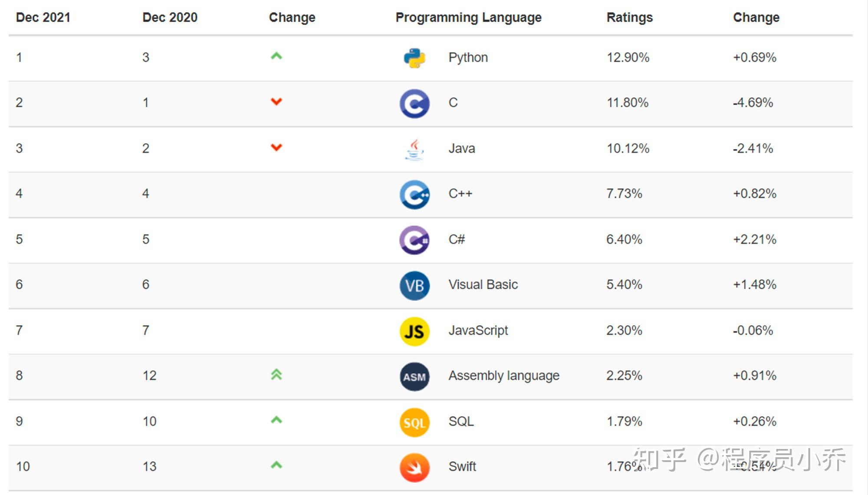Click the JavaScript language name
Screen dimensions: 868x495
point(478,330)
